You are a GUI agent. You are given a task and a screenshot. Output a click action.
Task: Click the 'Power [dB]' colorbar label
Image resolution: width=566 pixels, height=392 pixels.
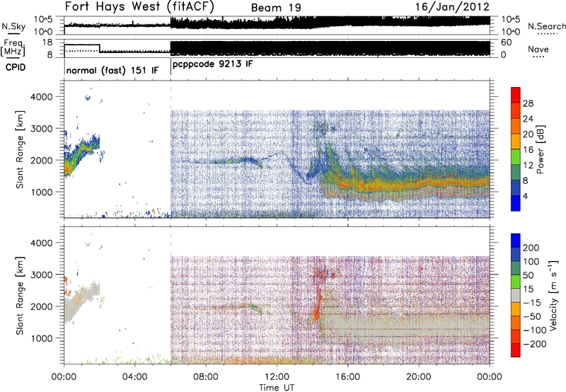540,149
